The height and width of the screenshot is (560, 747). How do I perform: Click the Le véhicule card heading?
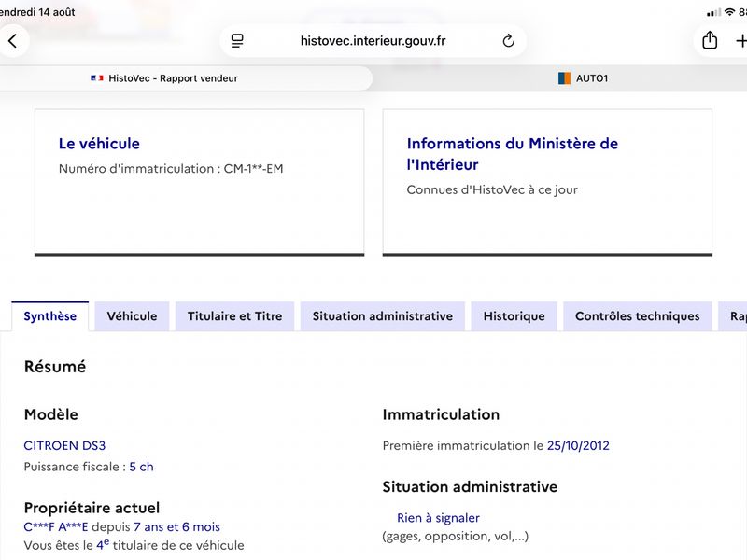point(99,144)
